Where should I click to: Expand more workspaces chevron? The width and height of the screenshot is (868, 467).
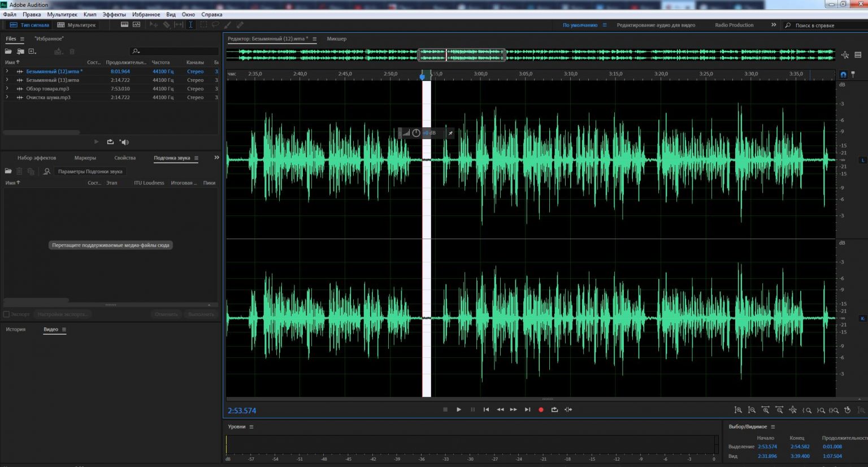[x=774, y=25]
